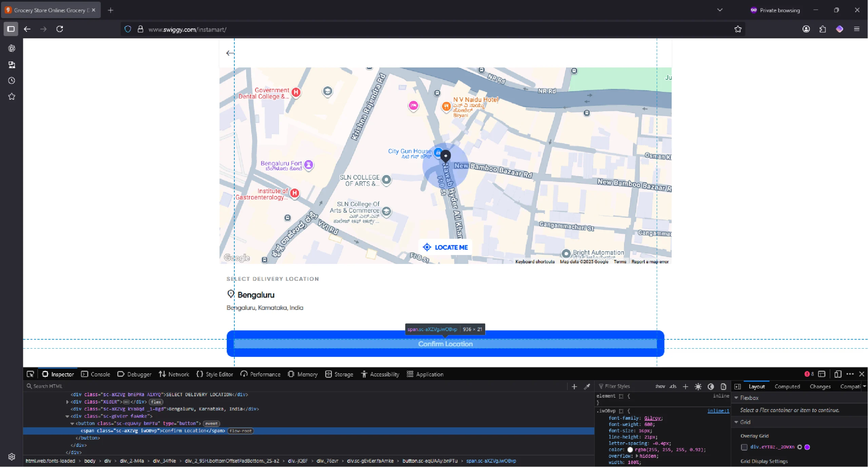Click Gilroy font-family value link
Viewport: 868px width, 467px height.
coord(652,419)
